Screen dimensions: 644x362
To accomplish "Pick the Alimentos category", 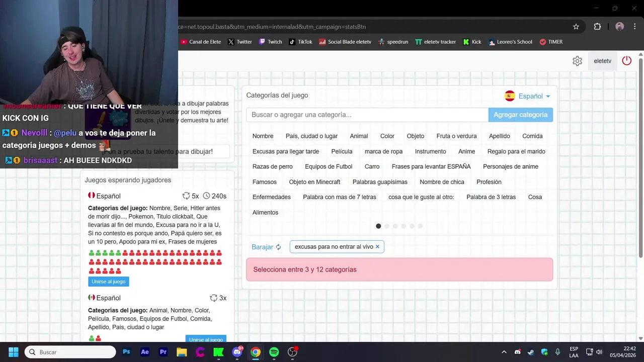I will 266,213.
